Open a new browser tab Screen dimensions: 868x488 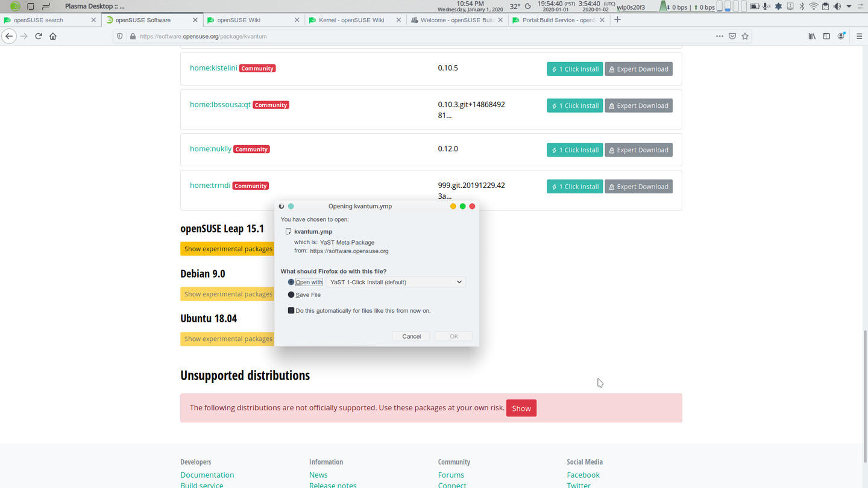coord(617,20)
